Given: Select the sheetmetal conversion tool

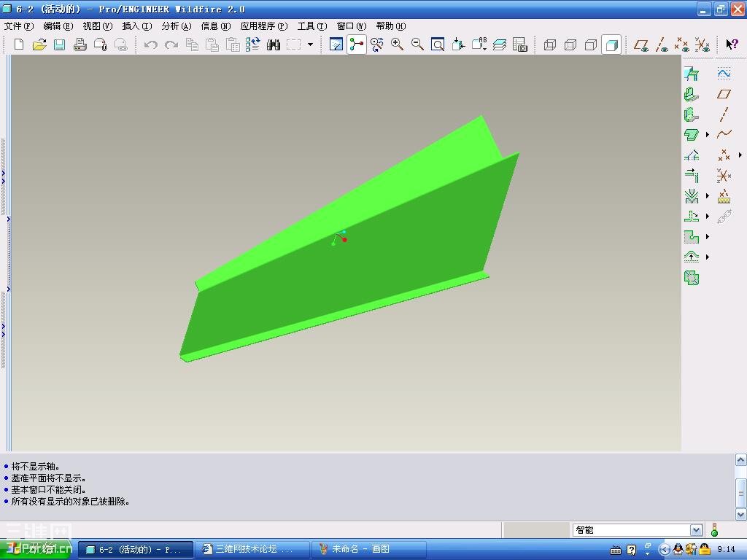Looking at the screenshot, I should click(x=692, y=74).
